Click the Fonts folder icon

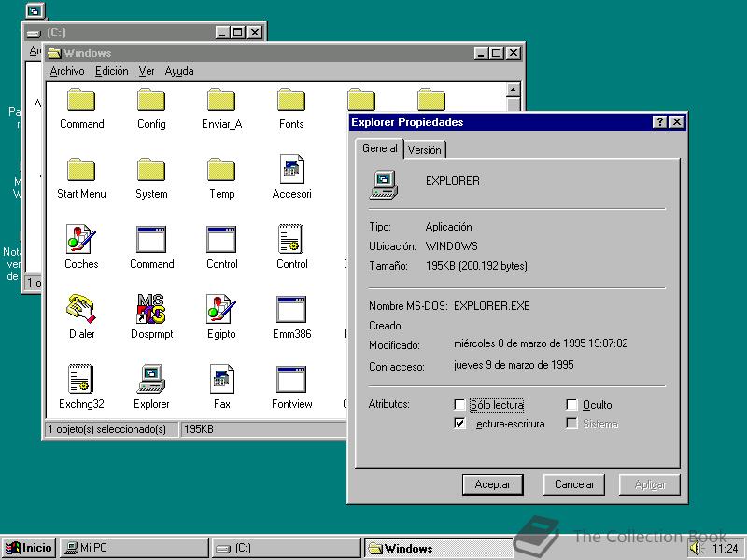pos(291,101)
